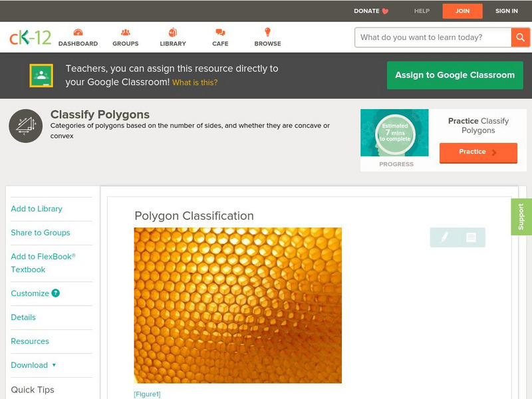Click the 'Practice Classify Polygons' label
The image size is (532, 399).
pyautogui.click(x=478, y=126)
